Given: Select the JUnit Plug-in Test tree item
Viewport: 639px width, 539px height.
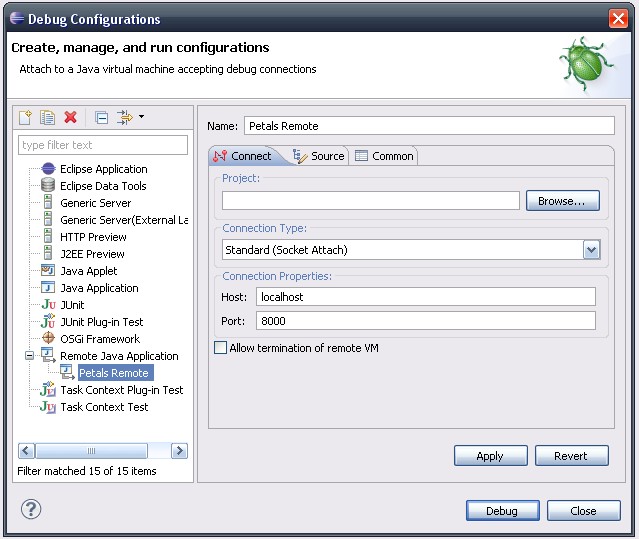Looking at the screenshot, I should (x=101, y=322).
